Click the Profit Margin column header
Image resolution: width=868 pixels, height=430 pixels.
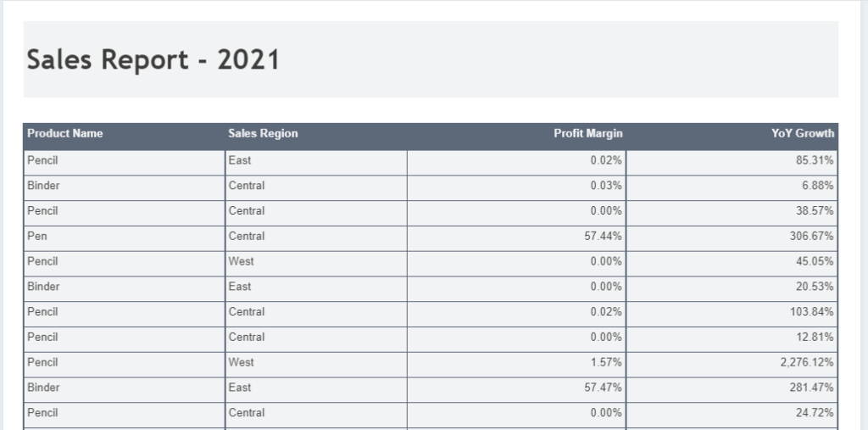pos(587,133)
